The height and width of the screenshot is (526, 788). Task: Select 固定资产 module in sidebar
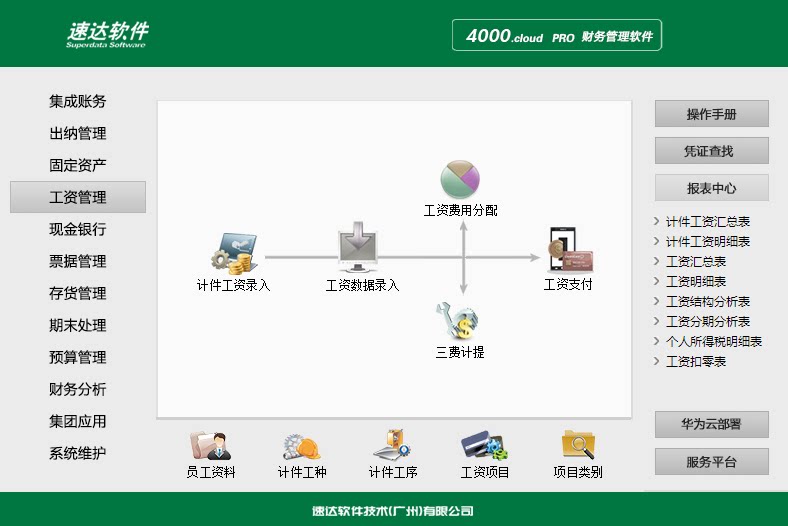pyautogui.click(x=78, y=165)
